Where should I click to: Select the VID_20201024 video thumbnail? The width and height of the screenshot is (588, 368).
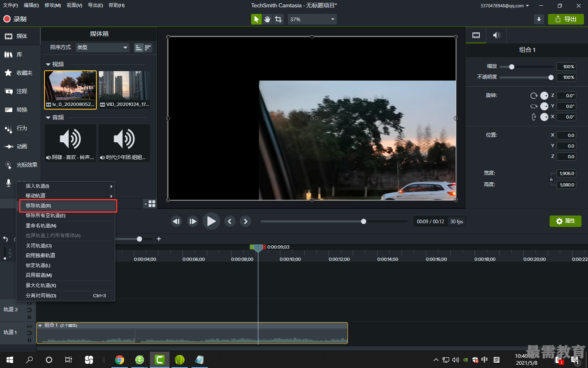pyautogui.click(x=124, y=90)
